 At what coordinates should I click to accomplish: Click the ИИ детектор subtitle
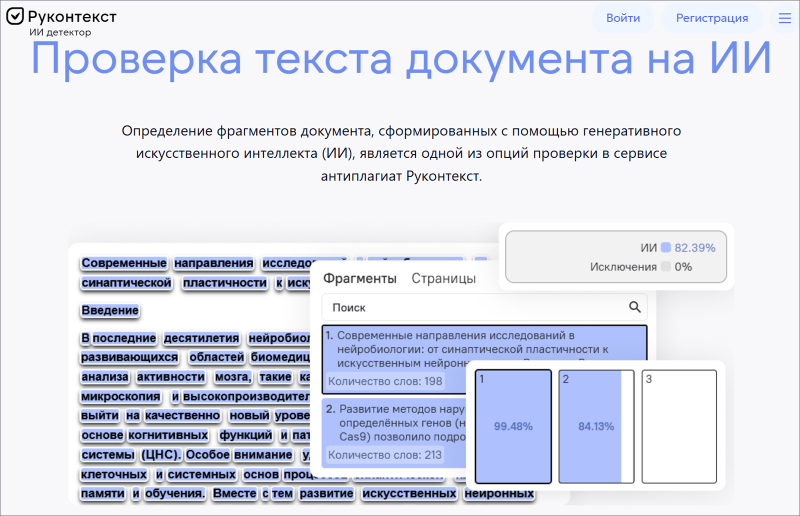point(60,32)
